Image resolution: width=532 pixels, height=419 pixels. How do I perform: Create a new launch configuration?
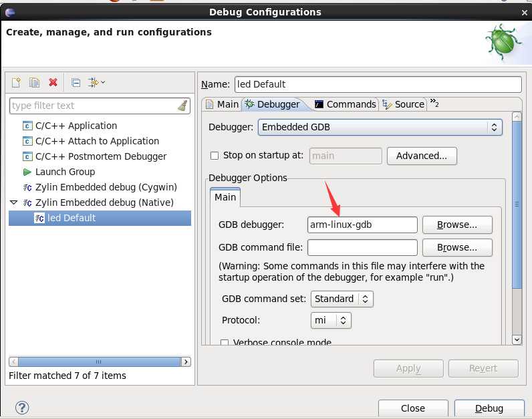(16, 82)
